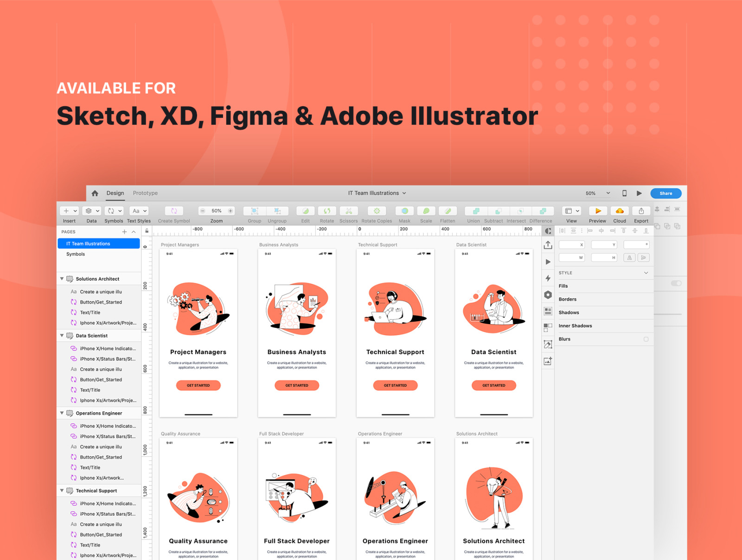Click the lightning bolt icon in side strip
Screen dimensions: 742x560
point(548,278)
